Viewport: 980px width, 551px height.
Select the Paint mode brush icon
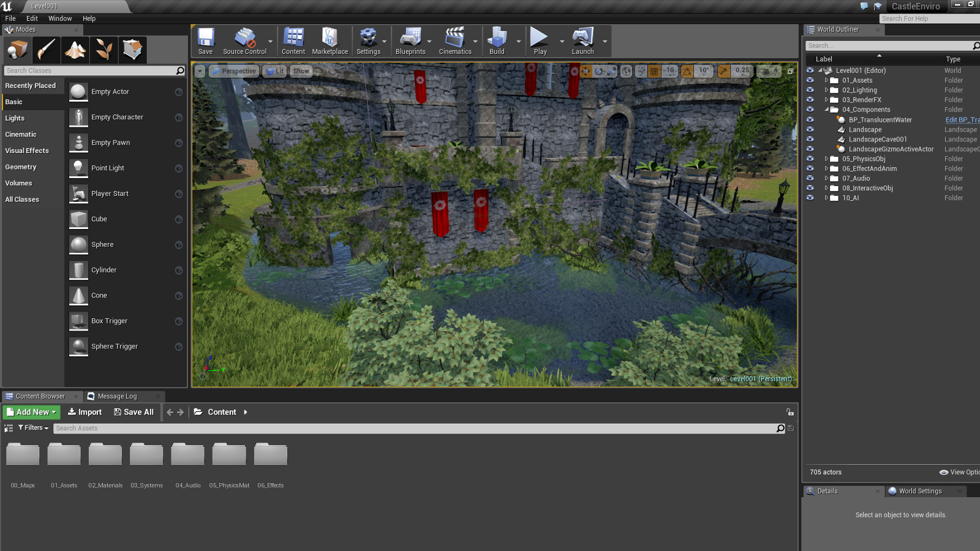47,50
